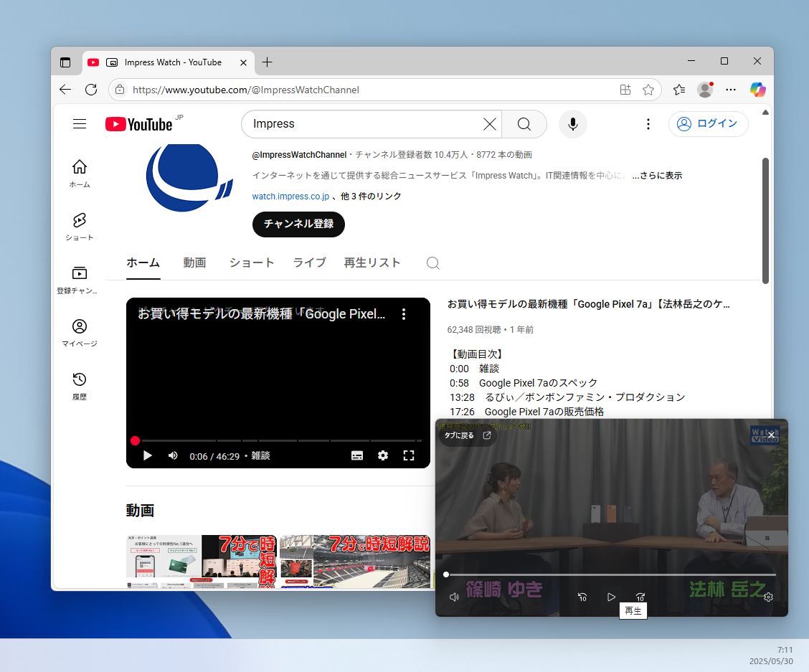Seek using the picture-in-picture progress bar
The image size is (809, 672).
[610, 574]
